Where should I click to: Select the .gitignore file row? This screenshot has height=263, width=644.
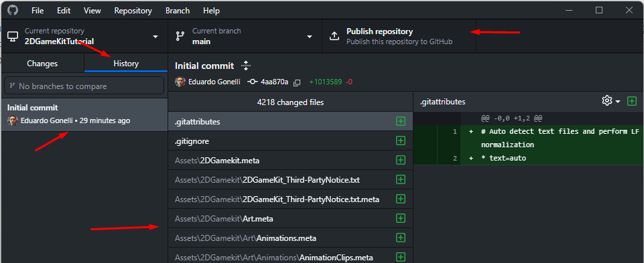tap(290, 141)
